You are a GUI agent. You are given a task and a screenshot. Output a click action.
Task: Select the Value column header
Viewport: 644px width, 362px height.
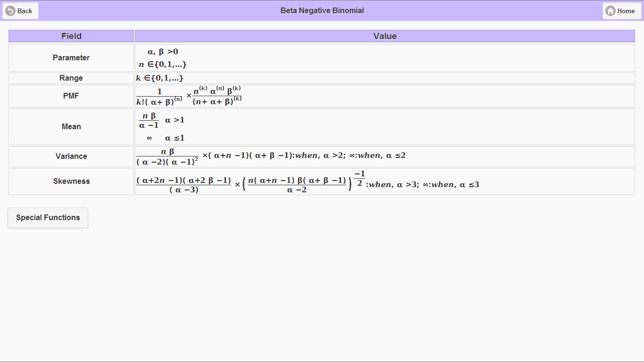[384, 36]
